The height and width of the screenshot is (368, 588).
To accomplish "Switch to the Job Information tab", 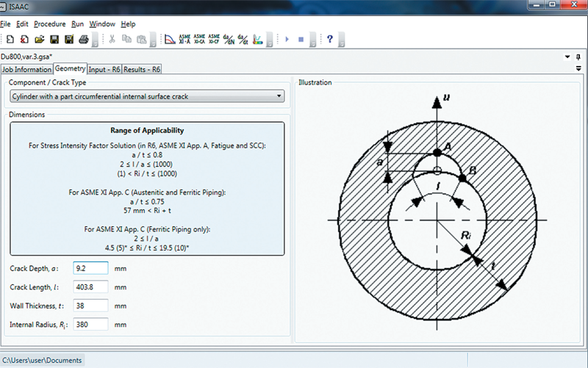I will tap(26, 69).
